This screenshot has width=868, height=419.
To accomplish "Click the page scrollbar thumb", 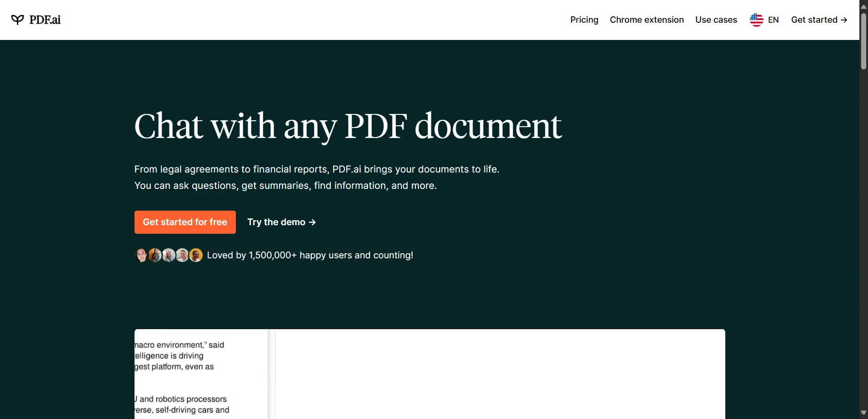I will [x=863, y=41].
